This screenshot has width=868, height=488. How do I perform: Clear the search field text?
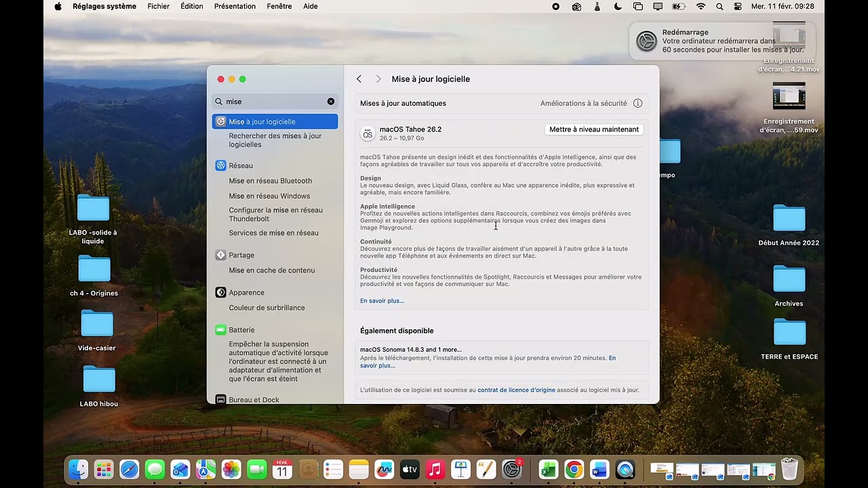331,102
